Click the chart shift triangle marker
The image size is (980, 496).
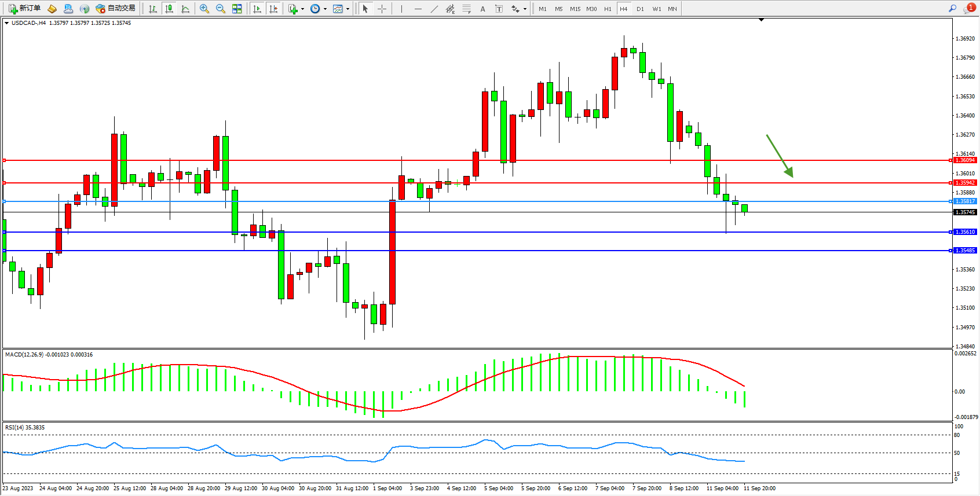pyautogui.click(x=762, y=20)
